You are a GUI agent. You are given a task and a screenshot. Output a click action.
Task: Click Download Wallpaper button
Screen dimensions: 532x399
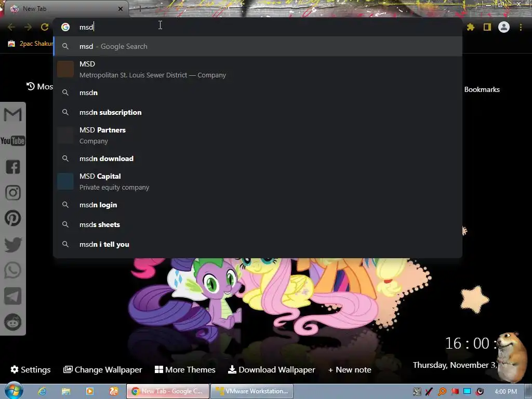(x=271, y=369)
